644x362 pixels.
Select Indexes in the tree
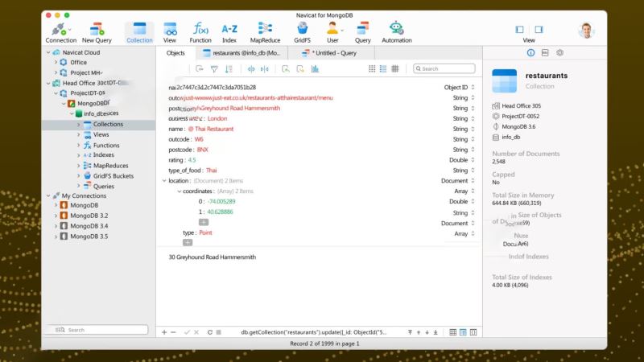[104, 154]
